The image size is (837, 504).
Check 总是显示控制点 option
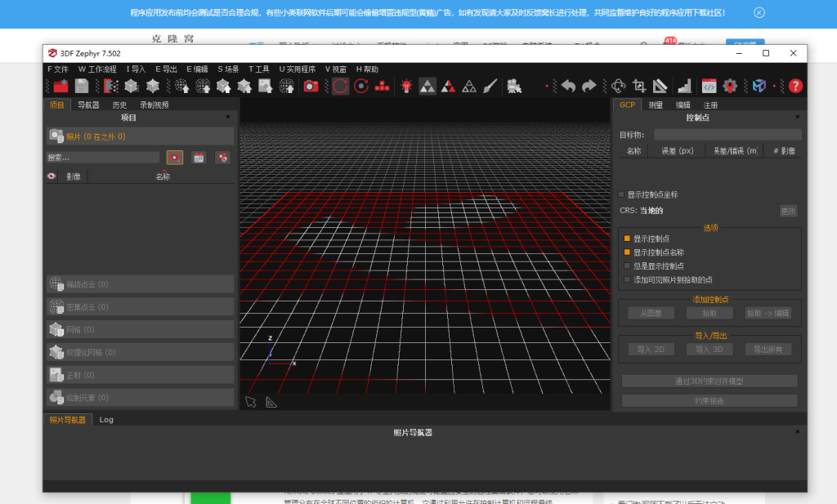click(x=627, y=265)
